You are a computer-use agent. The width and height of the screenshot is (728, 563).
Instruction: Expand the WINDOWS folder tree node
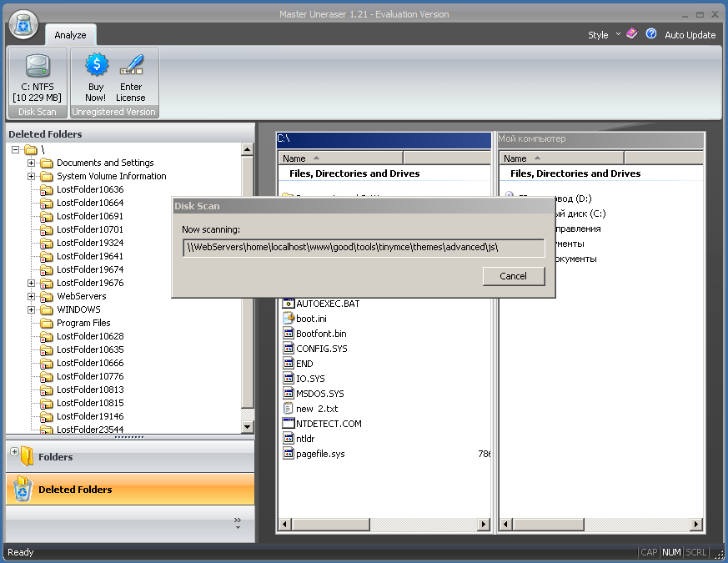tap(31, 309)
